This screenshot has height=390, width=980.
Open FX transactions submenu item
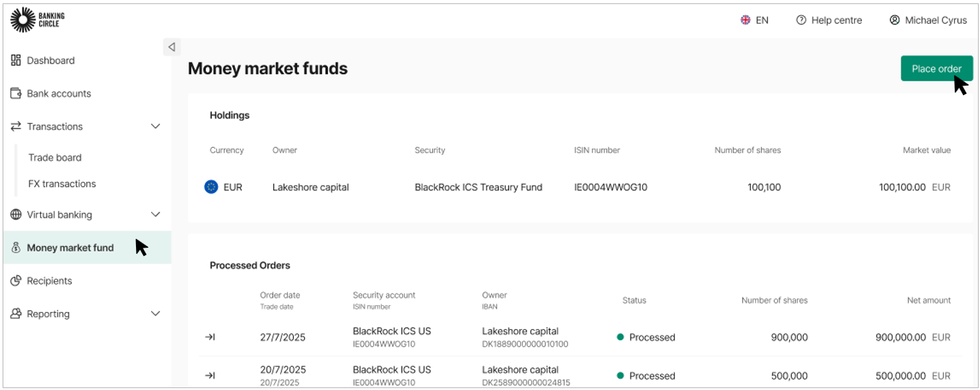(62, 183)
